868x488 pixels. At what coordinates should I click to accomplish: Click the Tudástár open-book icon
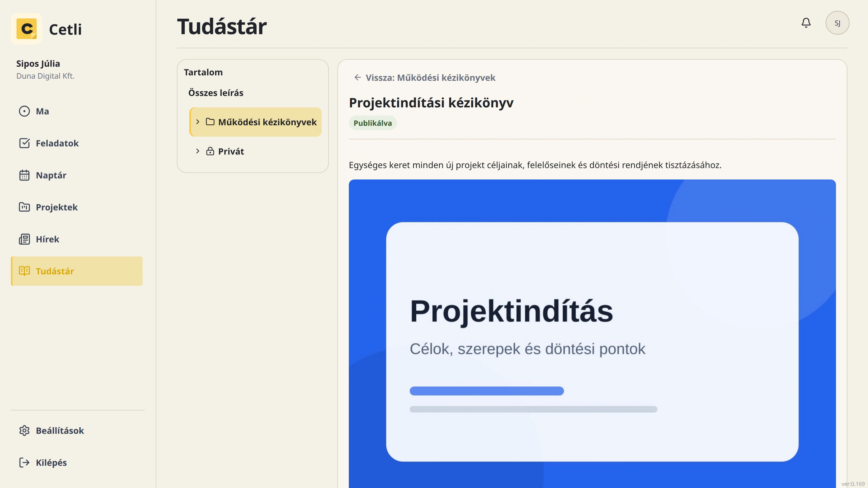tap(24, 271)
